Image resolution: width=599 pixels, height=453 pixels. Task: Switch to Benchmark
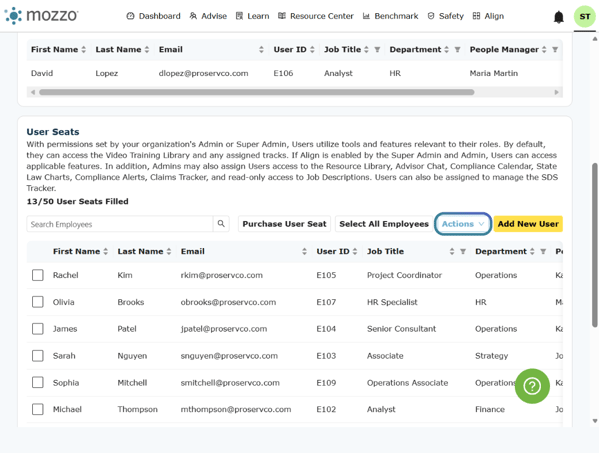click(x=390, y=16)
